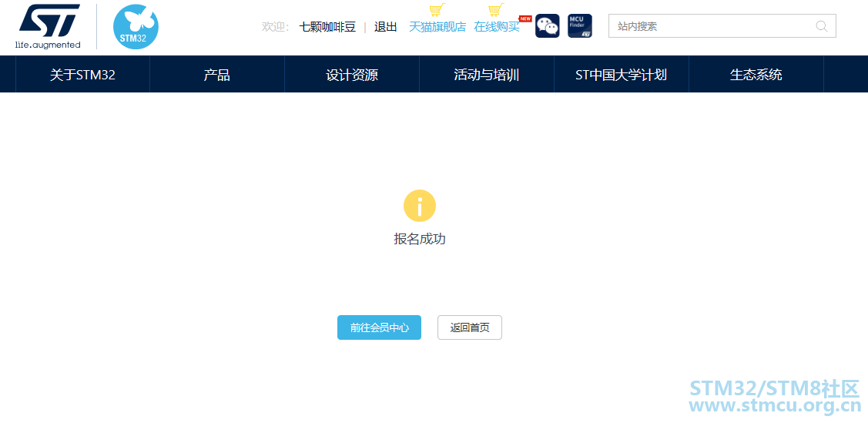
Task: Open the 设计资源 menu
Action: 351,75
